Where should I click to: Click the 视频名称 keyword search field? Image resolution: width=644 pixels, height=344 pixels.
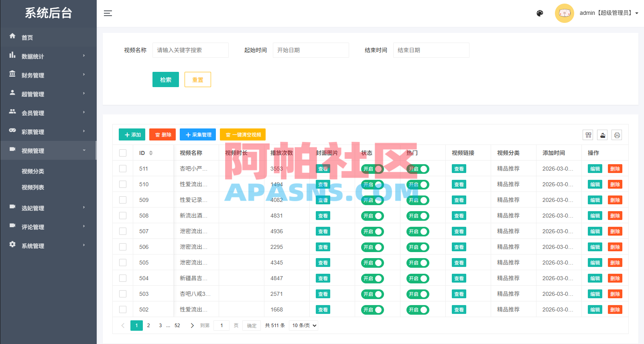coord(191,50)
